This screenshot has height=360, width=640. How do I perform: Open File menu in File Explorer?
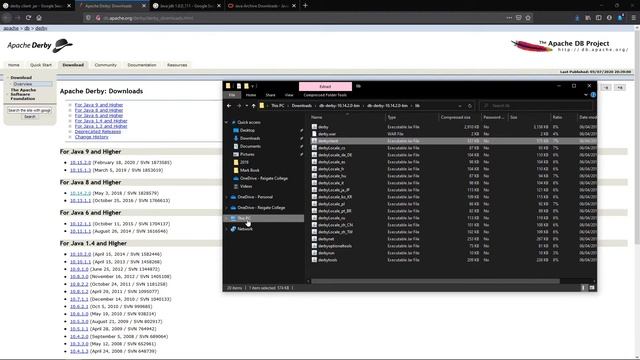[231, 95]
